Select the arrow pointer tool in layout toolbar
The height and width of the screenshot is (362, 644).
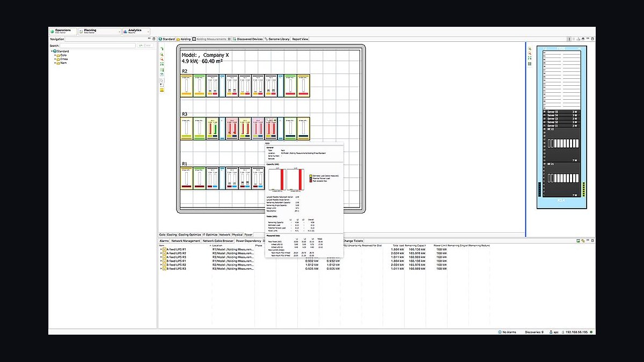(x=162, y=80)
